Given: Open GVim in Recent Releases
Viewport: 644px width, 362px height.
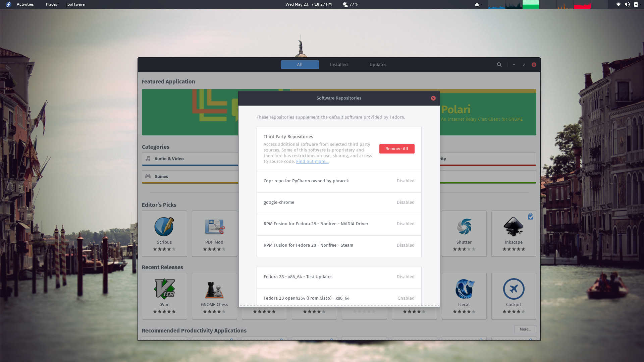Looking at the screenshot, I should 164,296.
